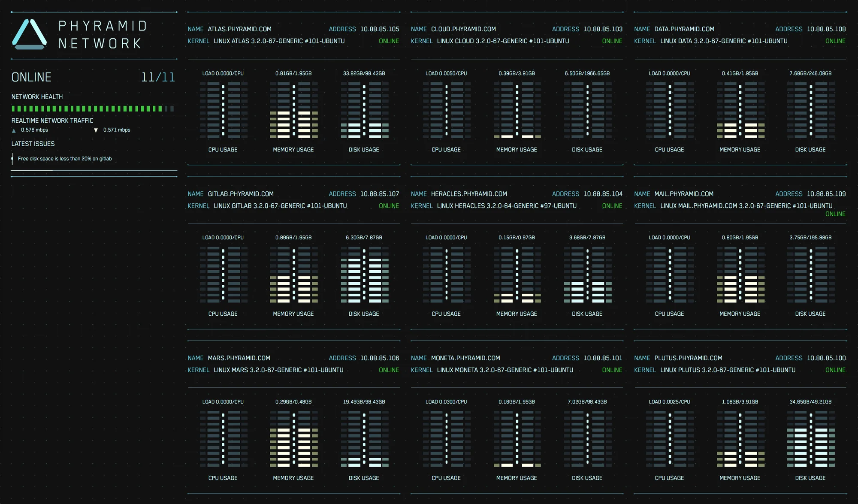Click the mail memory usage gauge
858x504 pixels.
point(740,275)
